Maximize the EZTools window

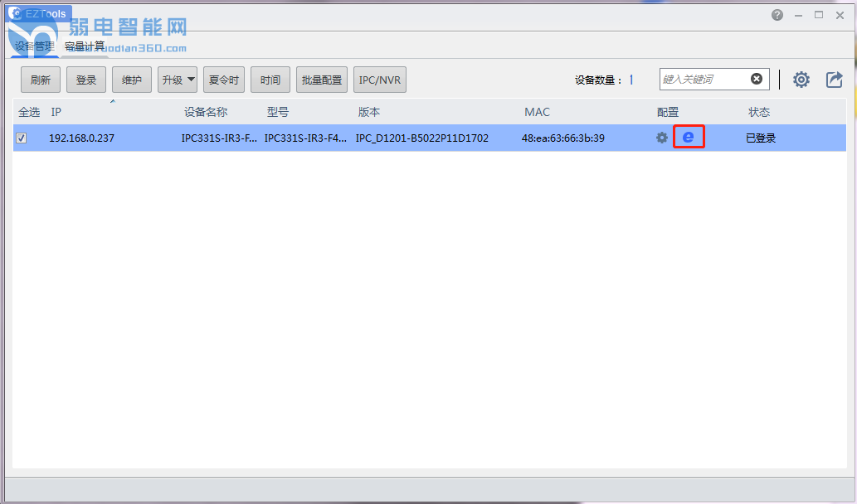pos(819,15)
